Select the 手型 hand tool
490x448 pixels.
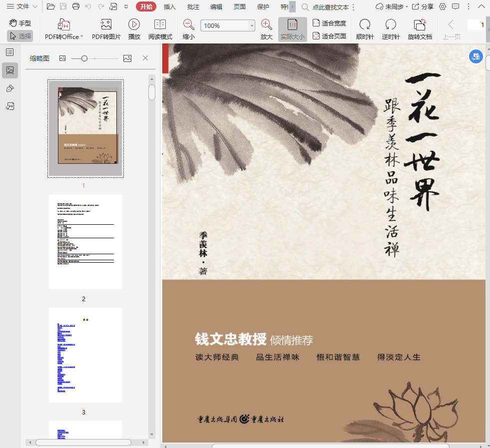pyautogui.click(x=20, y=23)
